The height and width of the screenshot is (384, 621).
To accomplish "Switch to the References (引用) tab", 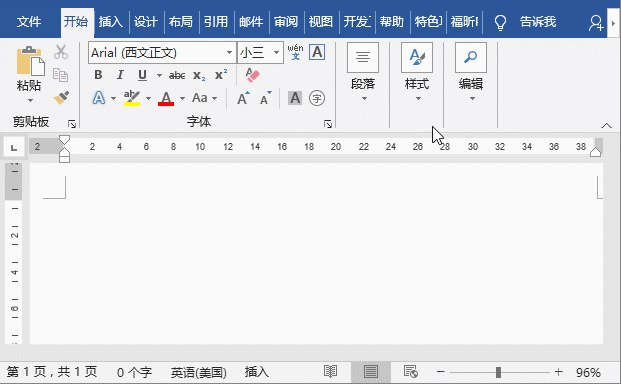I will 216,21.
